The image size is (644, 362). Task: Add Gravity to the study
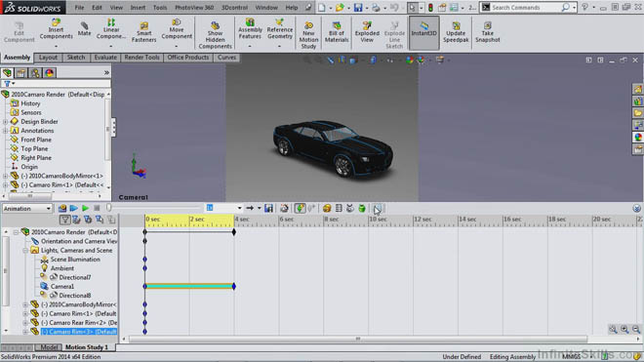[x=362, y=209]
